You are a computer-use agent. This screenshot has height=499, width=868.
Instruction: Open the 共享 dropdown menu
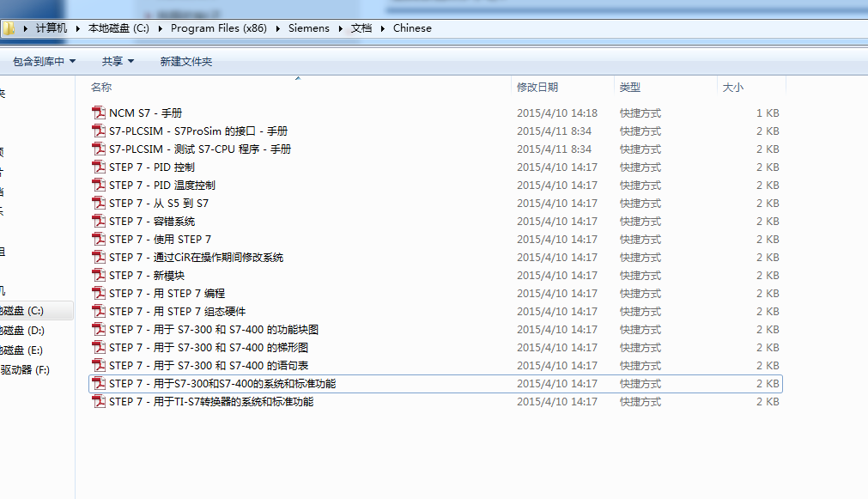pos(118,62)
